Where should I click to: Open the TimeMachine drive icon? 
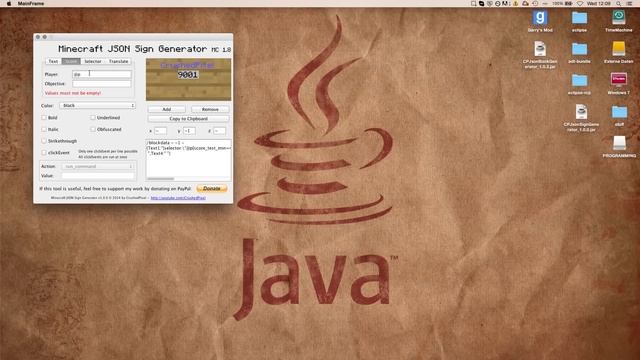point(618,18)
